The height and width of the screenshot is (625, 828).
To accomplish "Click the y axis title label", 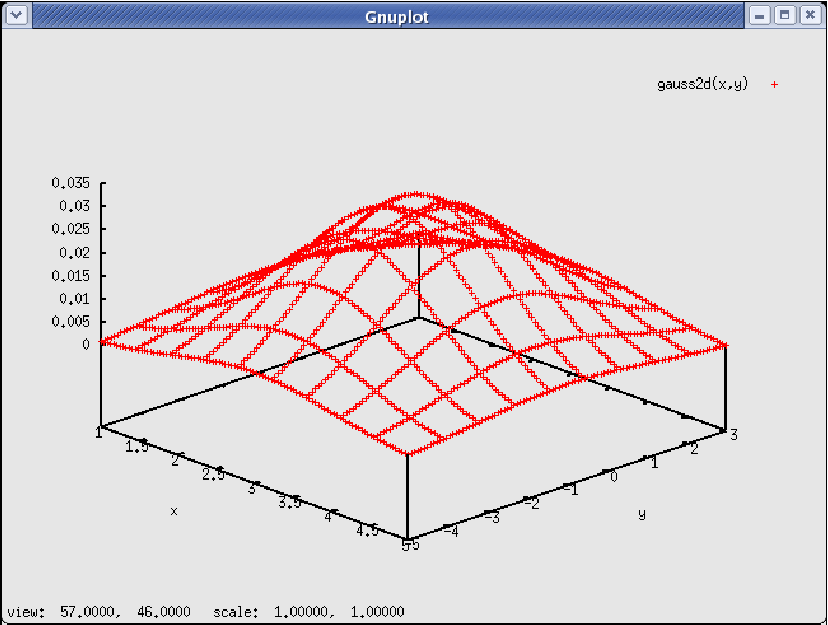I will point(642,514).
